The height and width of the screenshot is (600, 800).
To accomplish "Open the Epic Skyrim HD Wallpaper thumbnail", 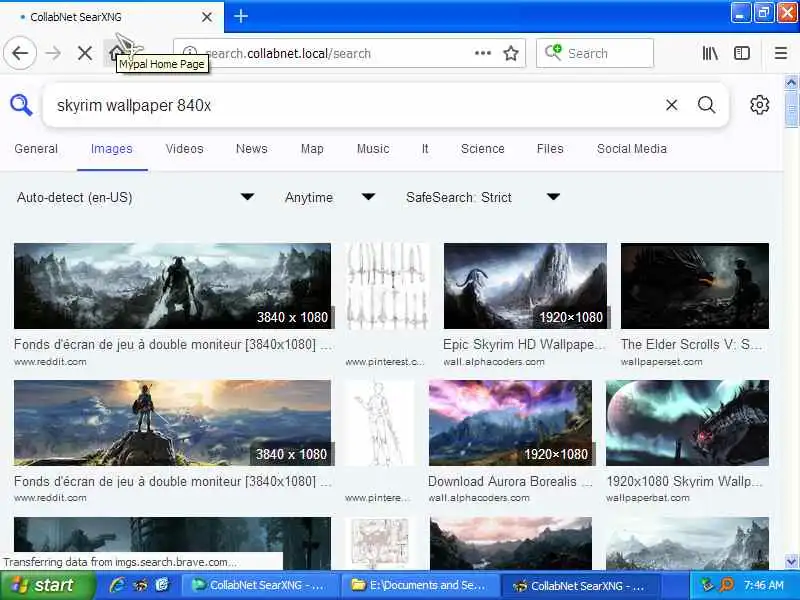I will [x=526, y=286].
